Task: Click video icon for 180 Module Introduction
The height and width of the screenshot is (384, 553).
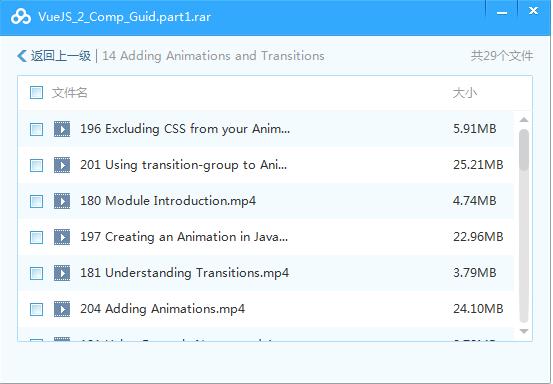Action: click(x=62, y=201)
